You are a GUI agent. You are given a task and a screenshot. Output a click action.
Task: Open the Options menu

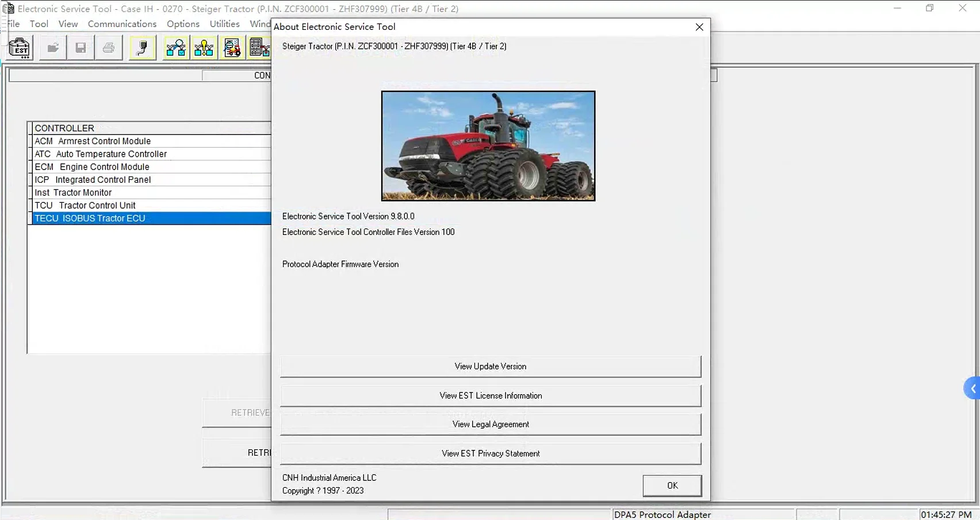pyautogui.click(x=183, y=24)
